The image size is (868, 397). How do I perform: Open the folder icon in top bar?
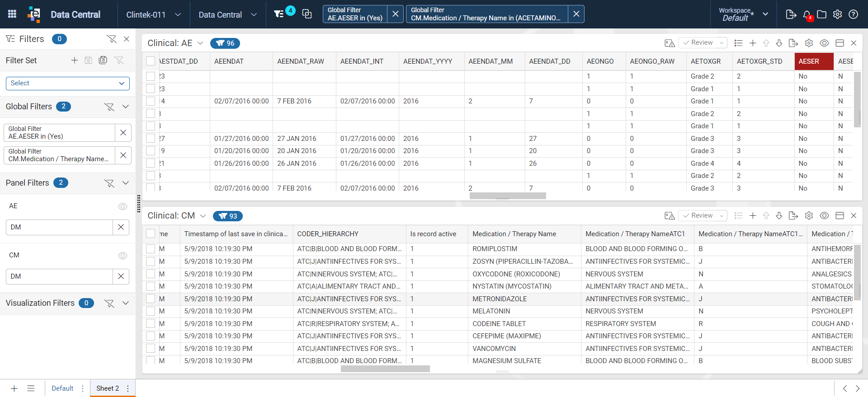point(822,14)
